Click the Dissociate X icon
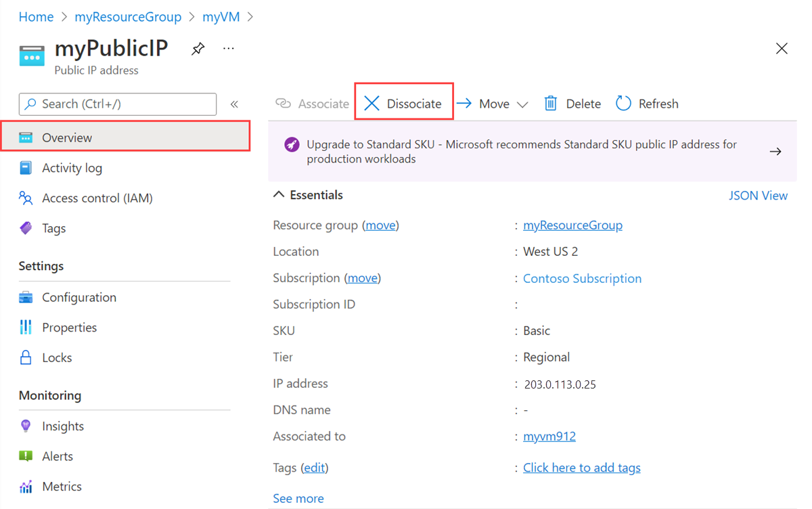812x509 pixels. 371,103
